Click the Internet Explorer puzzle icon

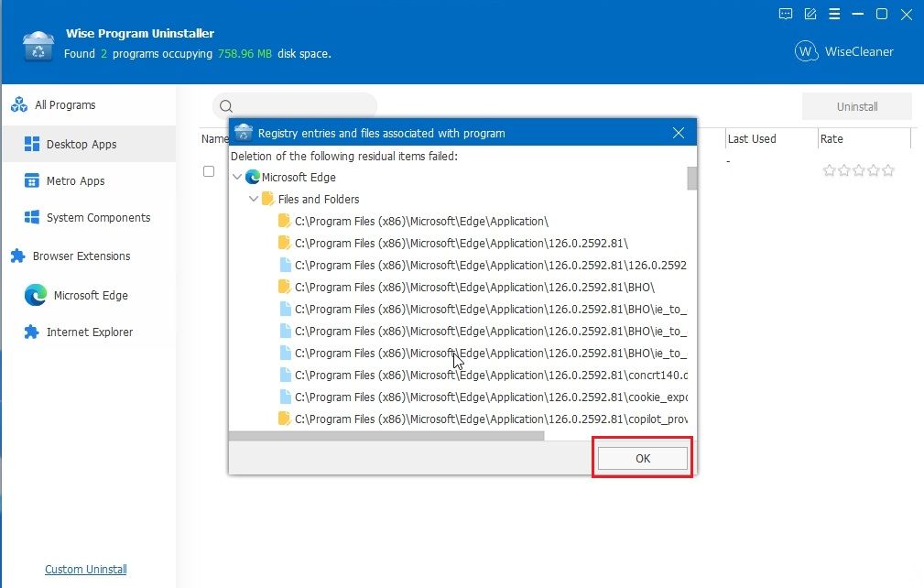31,332
